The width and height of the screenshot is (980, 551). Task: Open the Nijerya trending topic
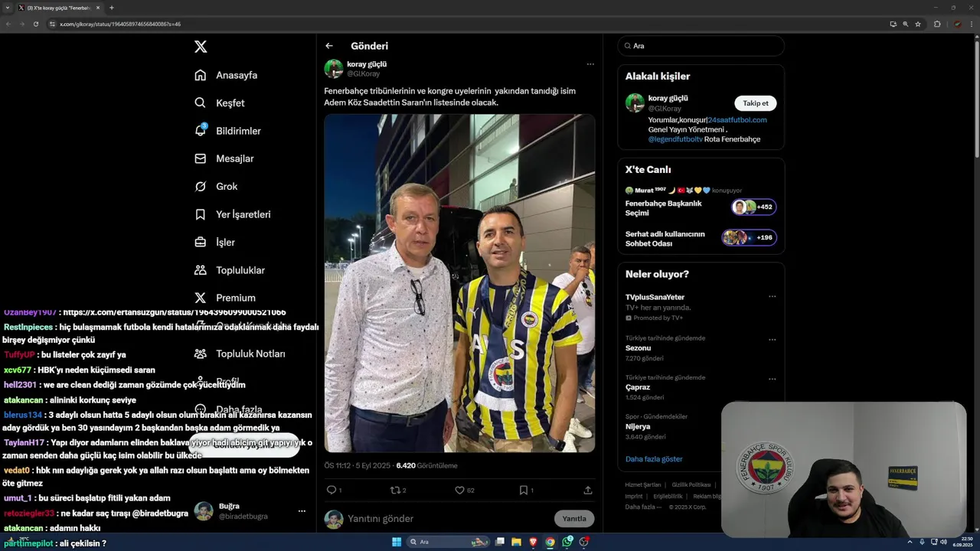point(638,426)
